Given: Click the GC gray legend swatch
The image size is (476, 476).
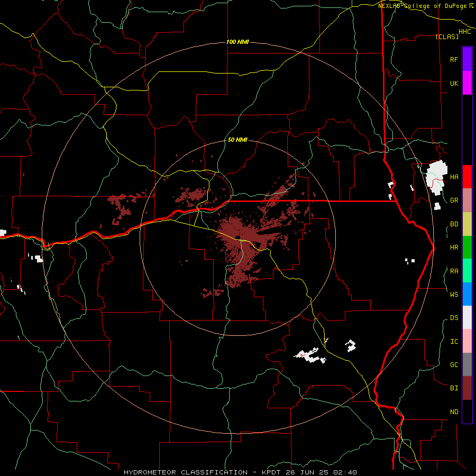Looking at the screenshot, I should point(467,364).
